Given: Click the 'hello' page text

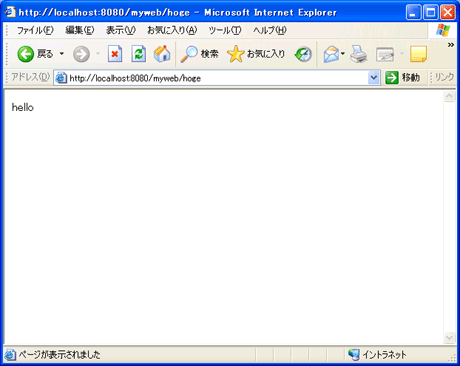Looking at the screenshot, I should click(x=23, y=107).
